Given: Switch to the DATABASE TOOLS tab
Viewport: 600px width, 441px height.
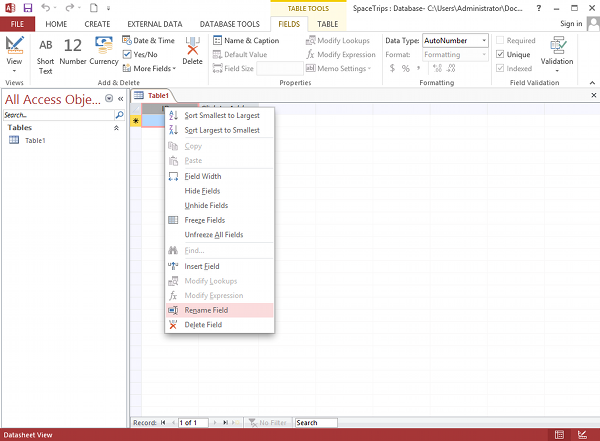Looking at the screenshot, I should pos(230,24).
